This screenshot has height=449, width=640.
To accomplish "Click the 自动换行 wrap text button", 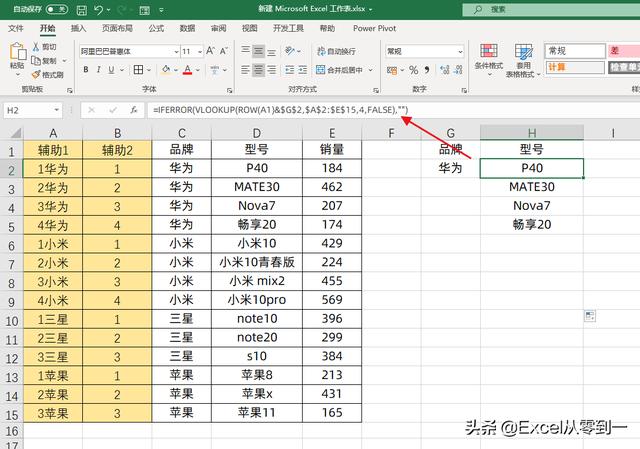I will [x=336, y=51].
